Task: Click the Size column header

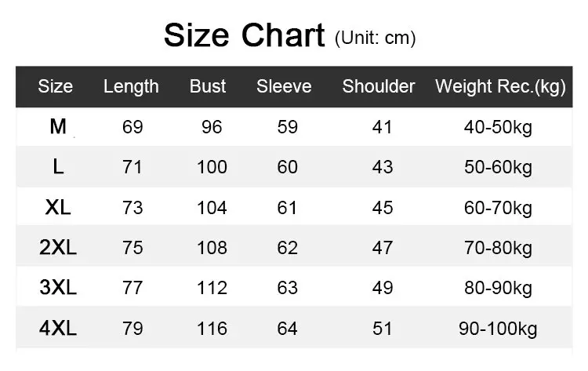Action: pos(55,86)
